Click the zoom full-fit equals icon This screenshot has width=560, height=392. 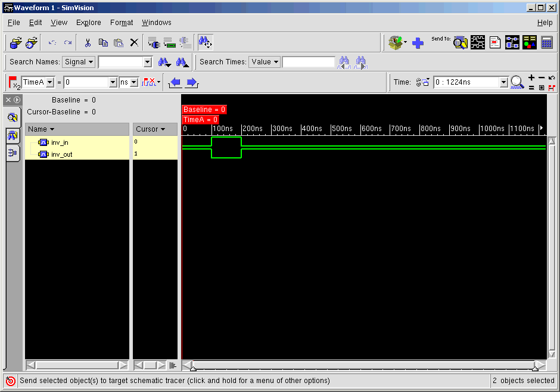pyautogui.click(x=531, y=88)
